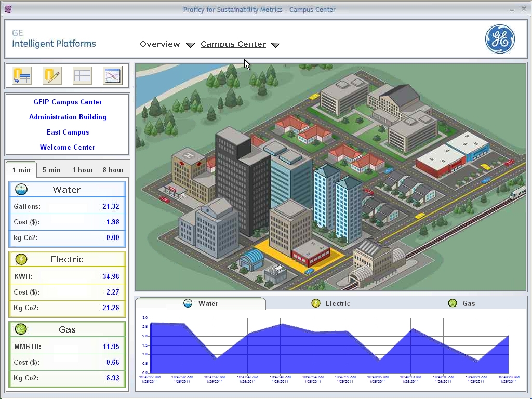Open the trend chart toolbar icon
532x399 pixels.
(x=112, y=75)
